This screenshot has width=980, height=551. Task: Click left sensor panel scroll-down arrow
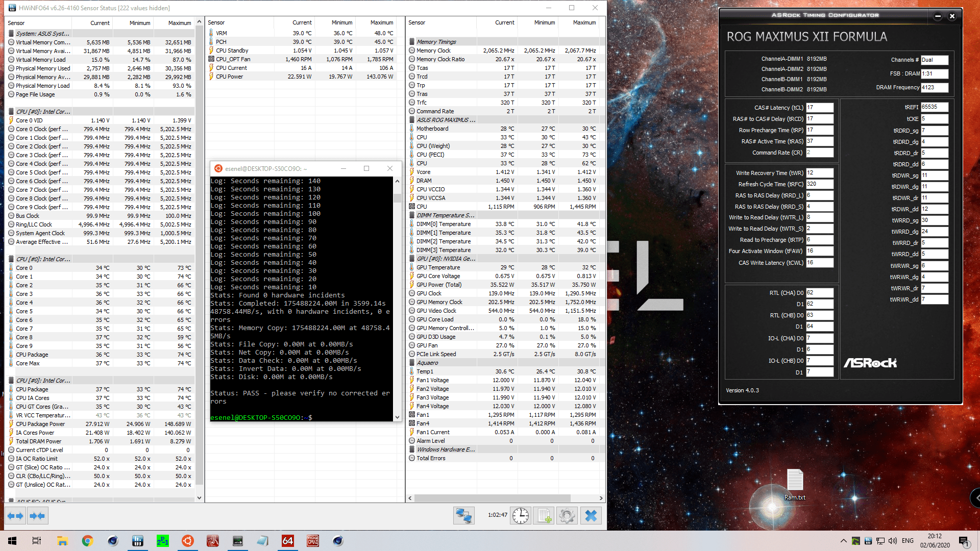[x=199, y=498]
